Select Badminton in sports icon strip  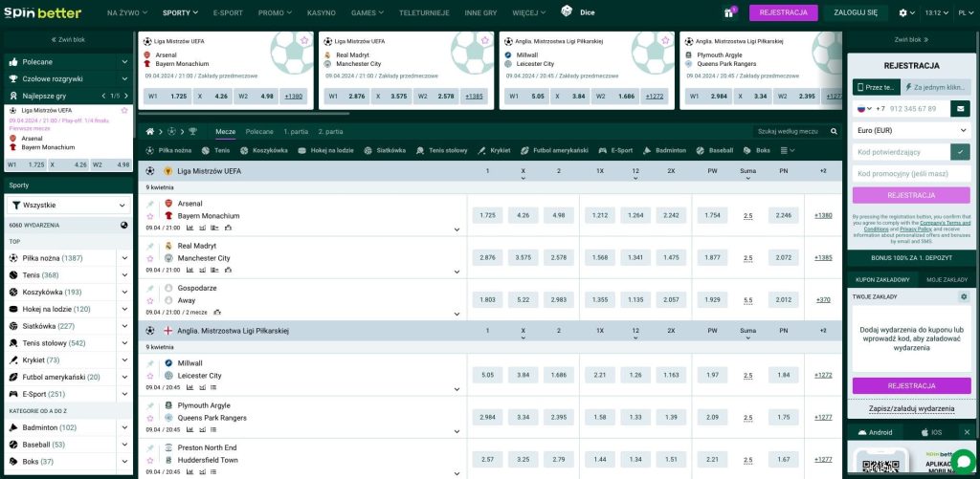coord(664,150)
